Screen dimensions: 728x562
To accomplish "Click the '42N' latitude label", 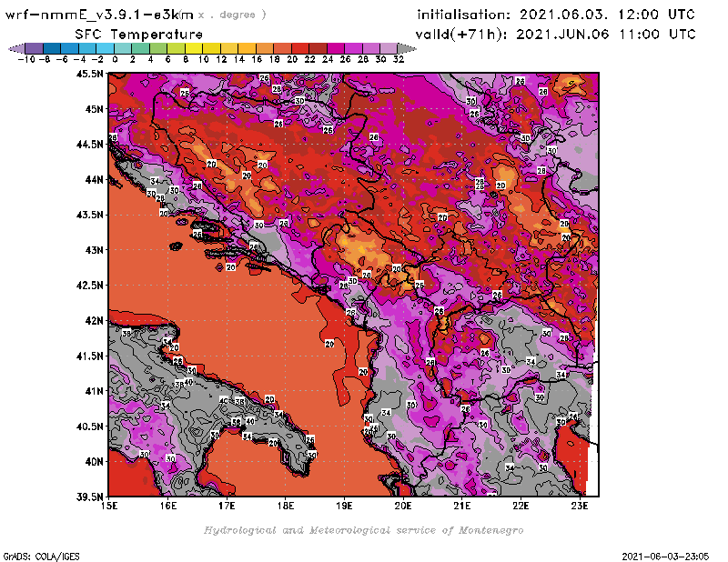I will coord(94,321).
